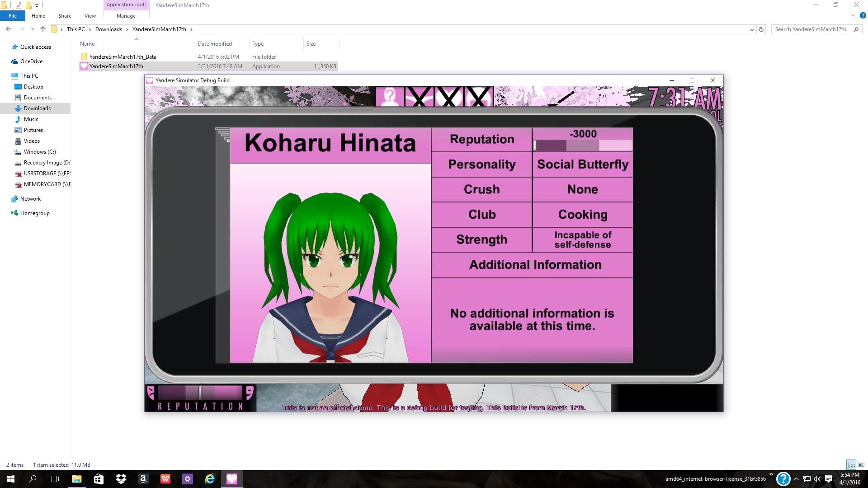Open the Share ribbon tab
This screenshot has width=868, height=488.
pyautogui.click(x=65, y=16)
